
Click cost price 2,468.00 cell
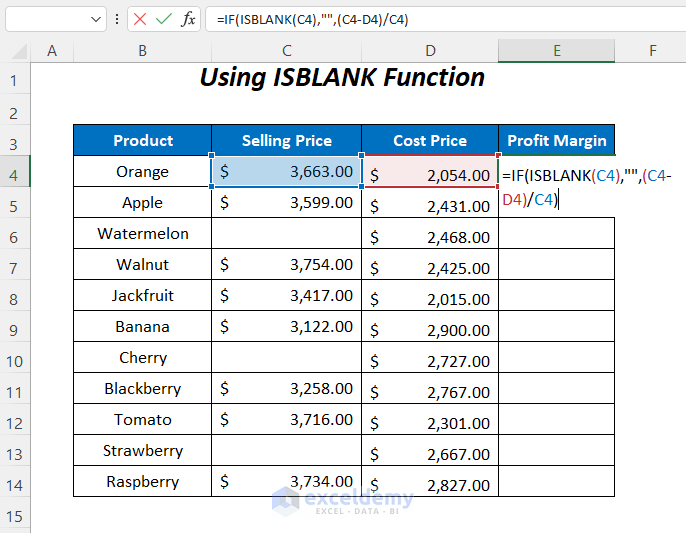[x=430, y=233]
